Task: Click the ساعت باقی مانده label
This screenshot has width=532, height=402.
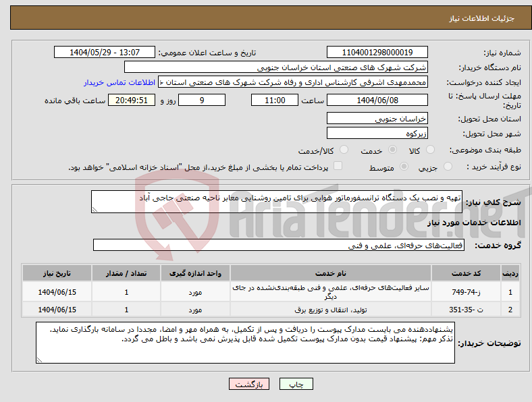Action: click(75, 100)
